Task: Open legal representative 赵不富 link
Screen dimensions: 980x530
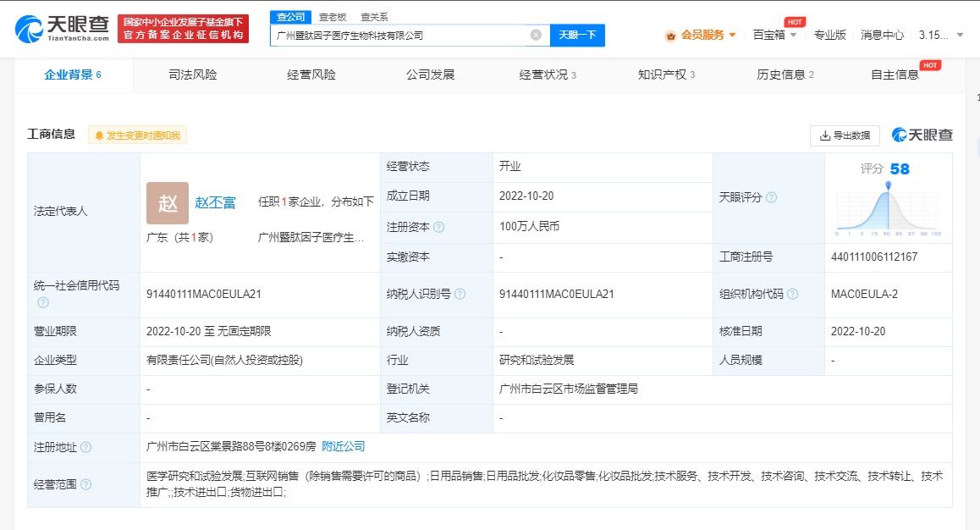Action: click(x=215, y=202)
